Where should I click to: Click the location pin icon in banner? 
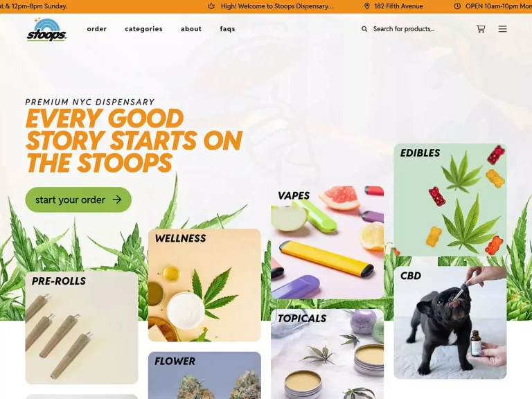point(366,6)
